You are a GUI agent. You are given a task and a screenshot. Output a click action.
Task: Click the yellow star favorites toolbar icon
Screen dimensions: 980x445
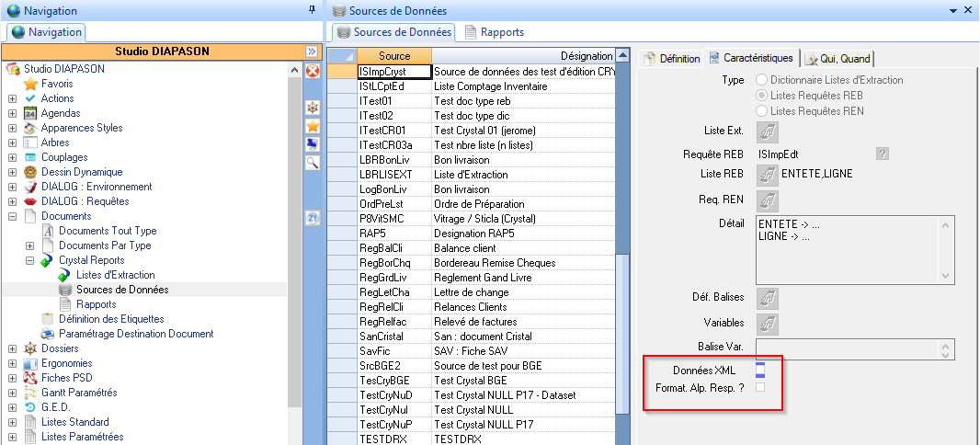(x=313, y=126)
